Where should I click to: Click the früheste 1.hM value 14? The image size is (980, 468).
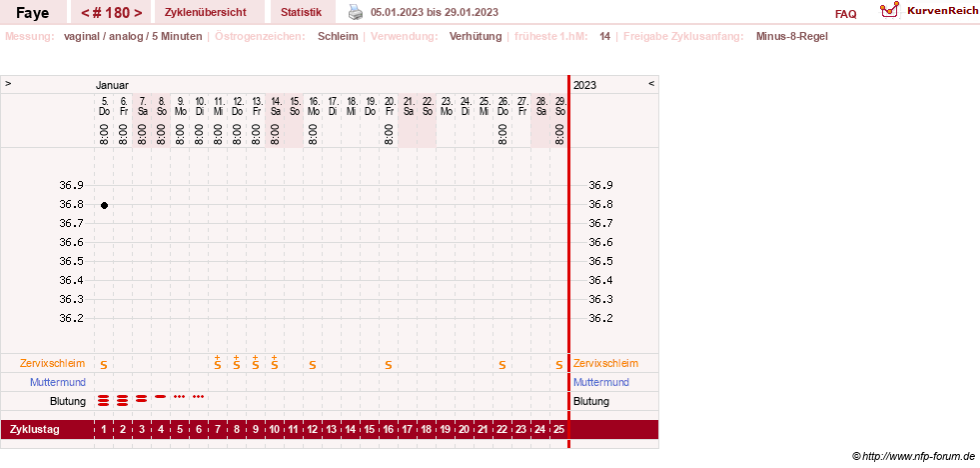(605, 36)
